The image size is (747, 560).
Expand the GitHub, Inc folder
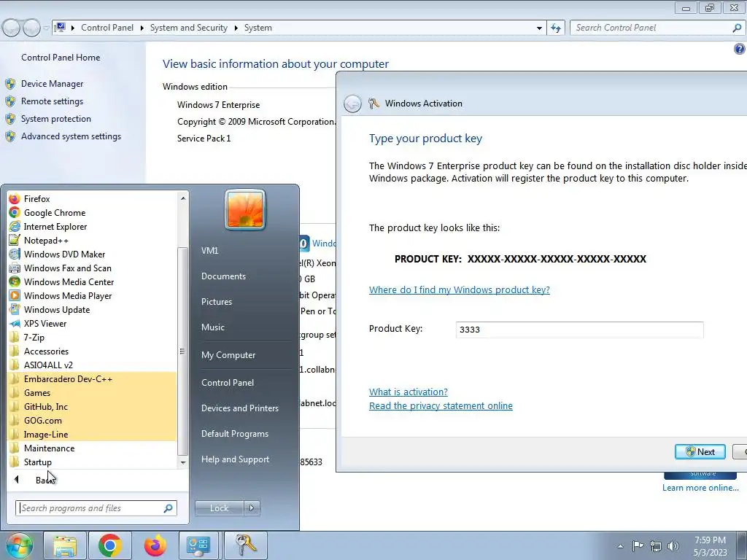point(46,407)
